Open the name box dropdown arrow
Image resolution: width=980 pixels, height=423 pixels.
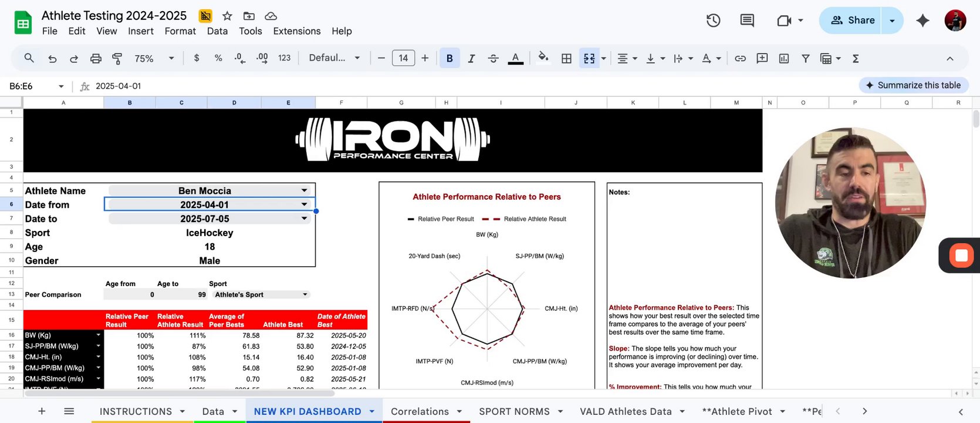[61, 86]
